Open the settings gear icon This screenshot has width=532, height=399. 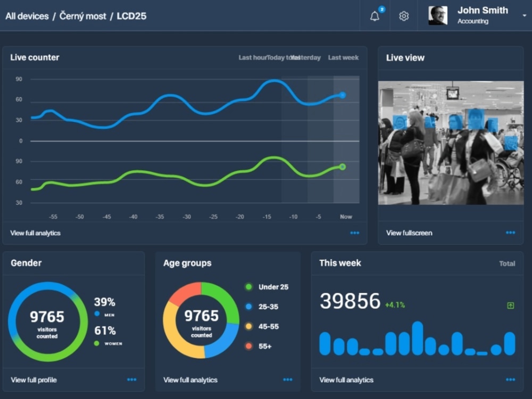pyautogui.click(x=404, y=16)
